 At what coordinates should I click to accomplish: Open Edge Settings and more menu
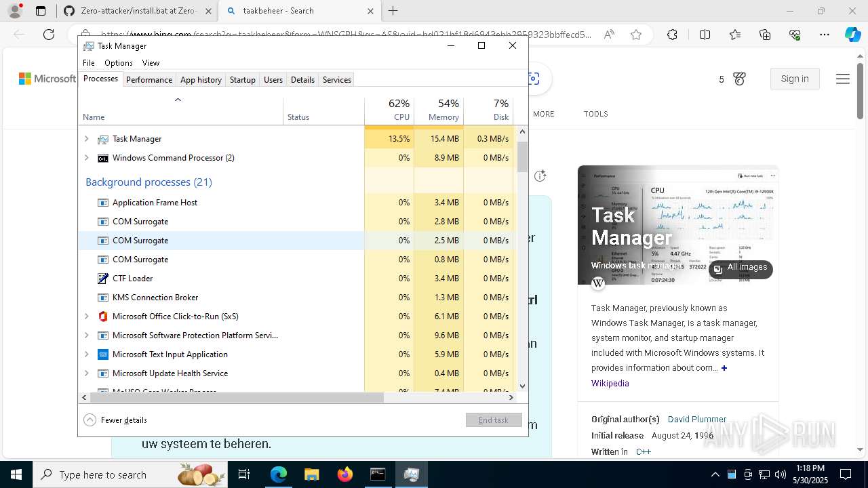pyautogui.click(x=825, y=35)
